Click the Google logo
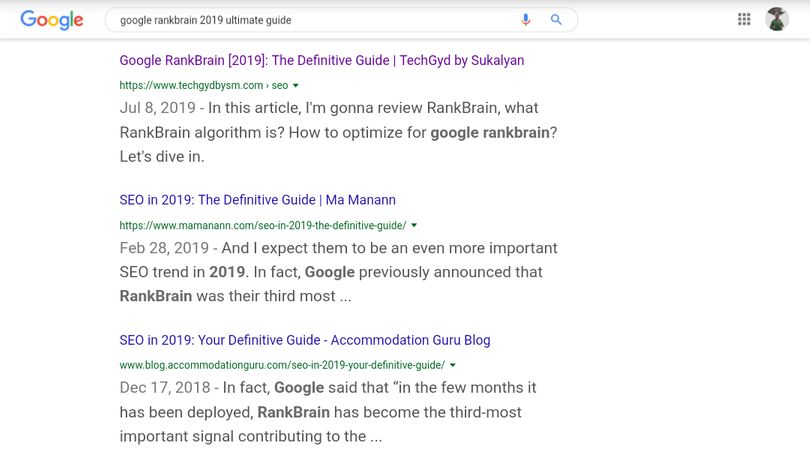This screenshot has width=810, height=456. coord(52,20)
